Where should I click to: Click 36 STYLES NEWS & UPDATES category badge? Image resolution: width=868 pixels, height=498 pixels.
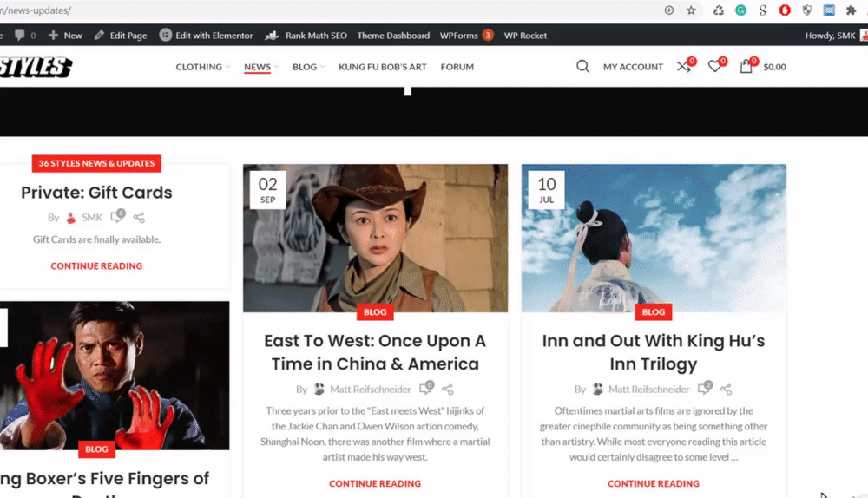pyautogui.click(x=96, y=163)
